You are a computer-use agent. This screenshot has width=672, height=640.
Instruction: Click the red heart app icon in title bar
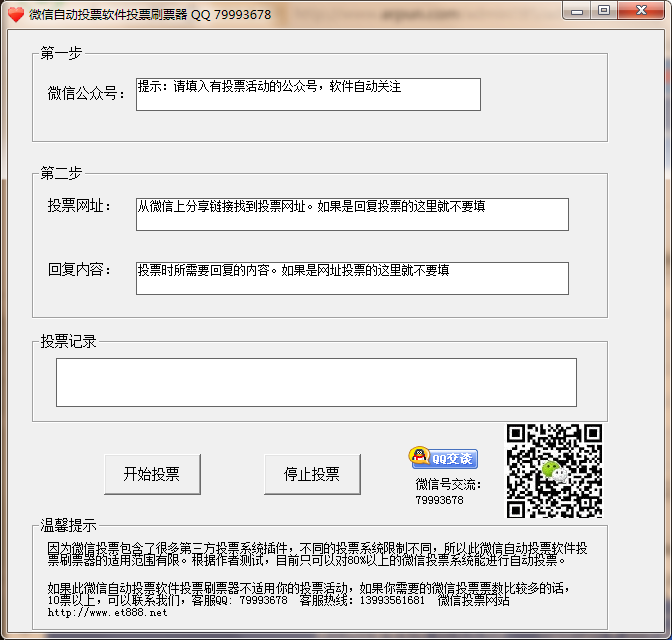click(16, 14)
